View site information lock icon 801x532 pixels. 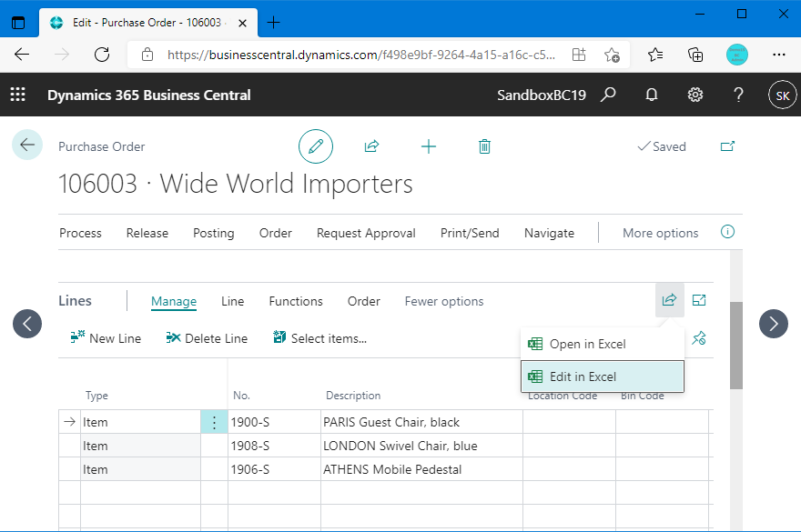[147, 55]
